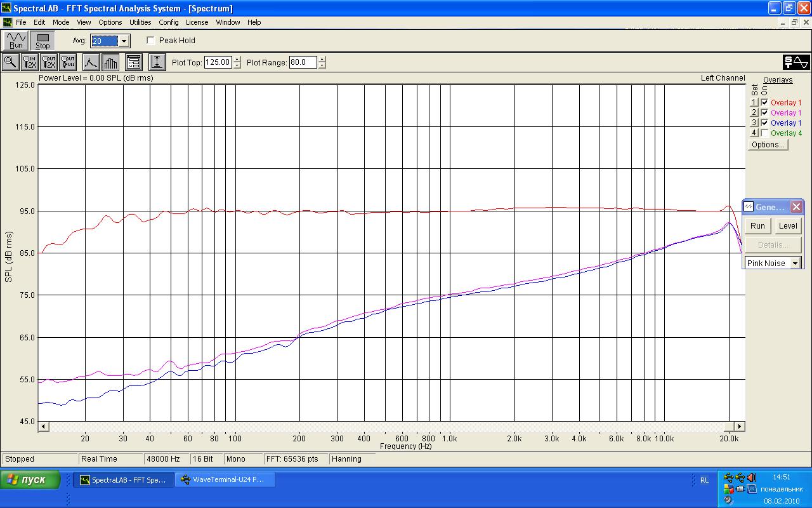Enable the Peak Hold checkbox
812x508 pixels.
[151, 41]
